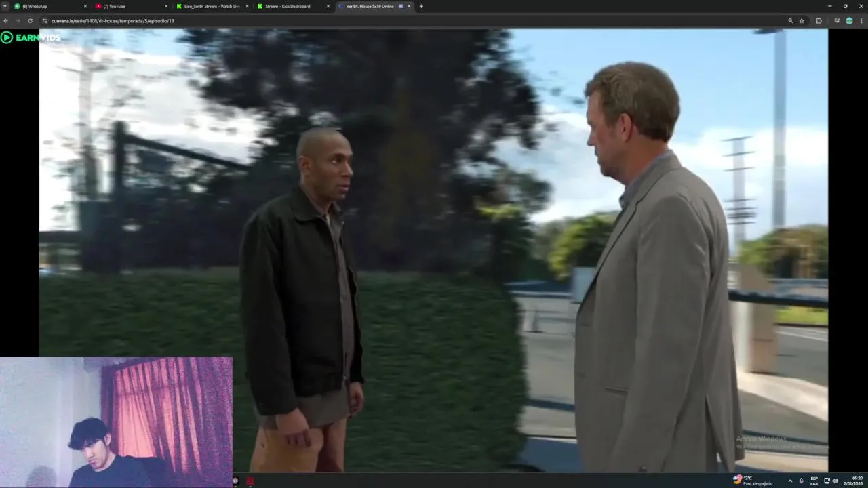
Task: Open the weather widget showing 12°C
Action: (753, 481)
